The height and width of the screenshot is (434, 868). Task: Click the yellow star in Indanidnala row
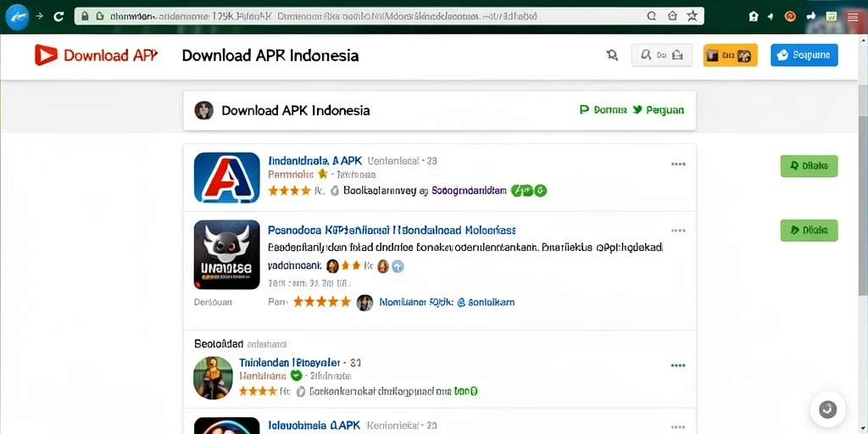click(323, 175)
